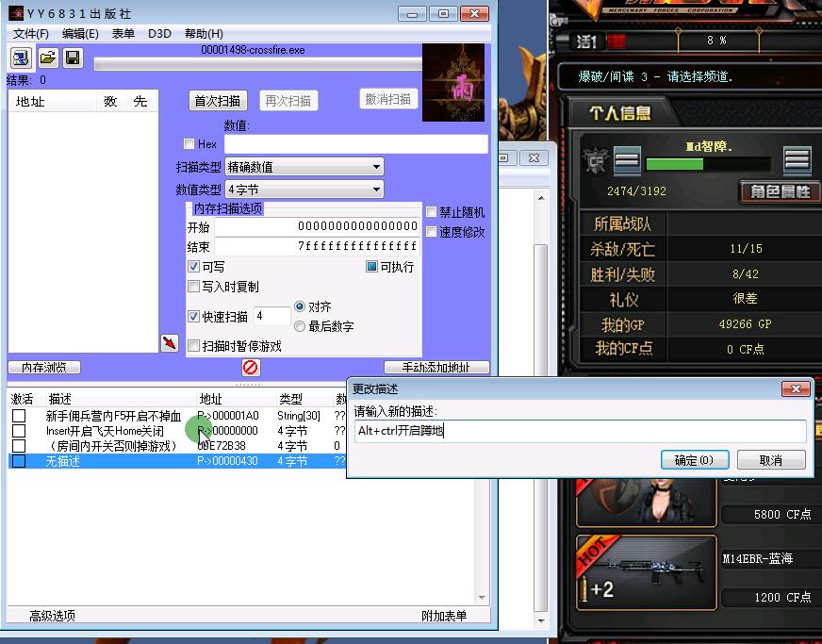Viewport: 822px width, 644px height.
Task: Click 附加表单 at bottom bar
Action: coord(444,616)
